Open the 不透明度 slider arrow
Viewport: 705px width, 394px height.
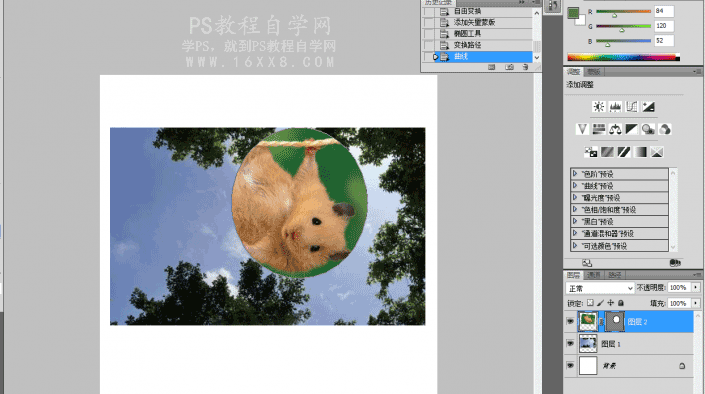(696, 287)
